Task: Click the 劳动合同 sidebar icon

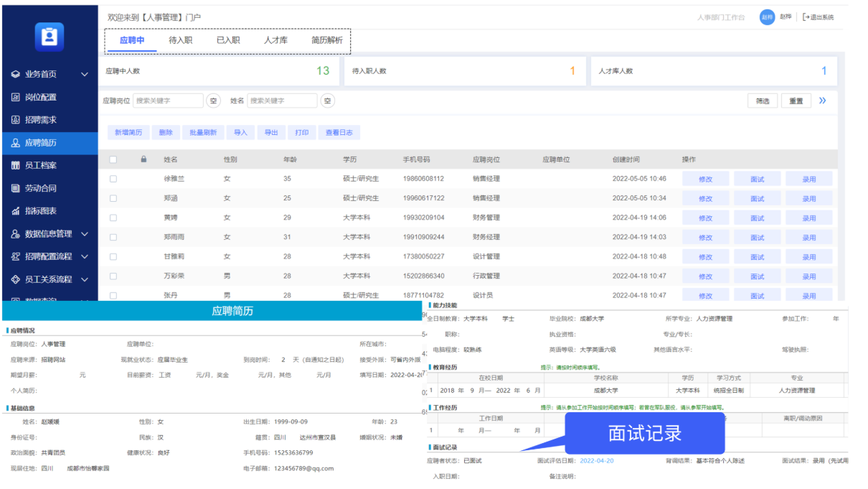Action: pyautogui.click(x=15, y=188)
